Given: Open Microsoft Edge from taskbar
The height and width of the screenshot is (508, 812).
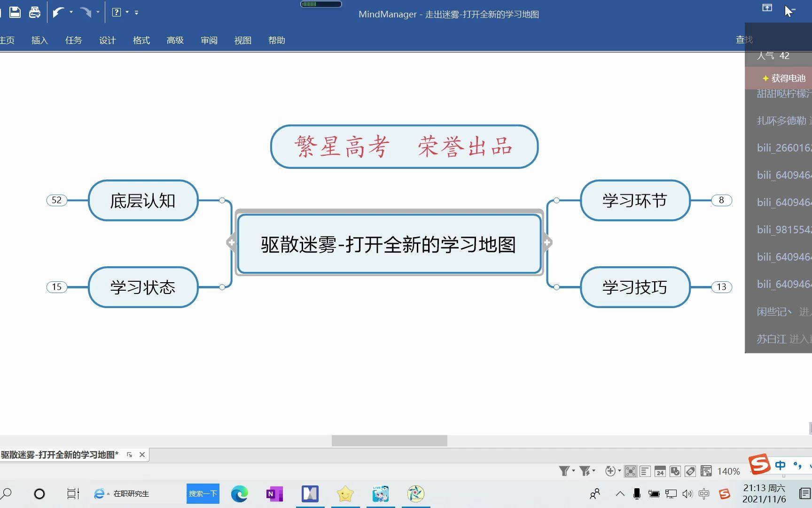Looking at the screenshot, I should 239,494.
